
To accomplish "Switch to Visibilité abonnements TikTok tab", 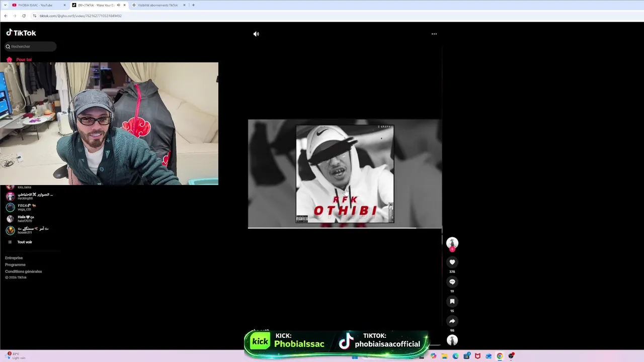I will tap(158, 5).
